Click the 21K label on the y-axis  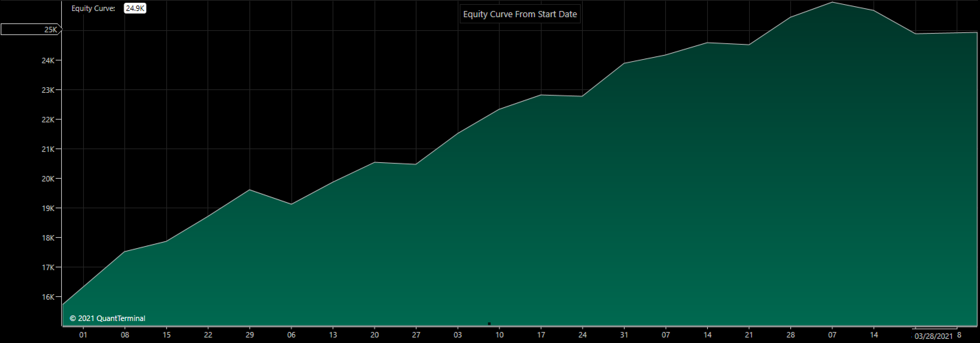coord(48,149)
